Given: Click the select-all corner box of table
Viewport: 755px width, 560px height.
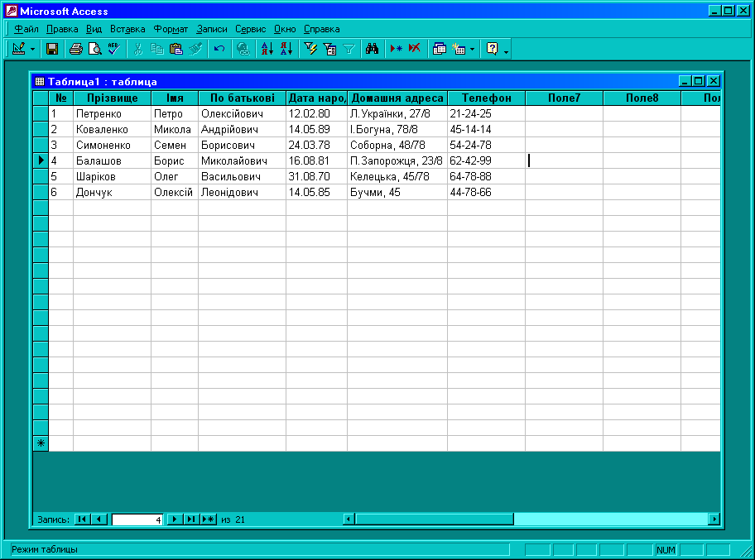Looking at the screenshot, I should click(x=41, y=98).
